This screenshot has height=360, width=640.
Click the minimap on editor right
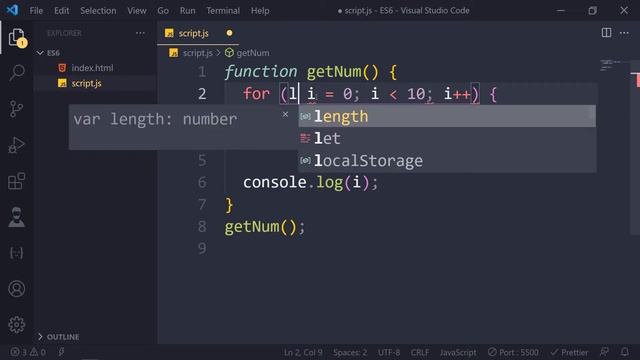[610, 65]
